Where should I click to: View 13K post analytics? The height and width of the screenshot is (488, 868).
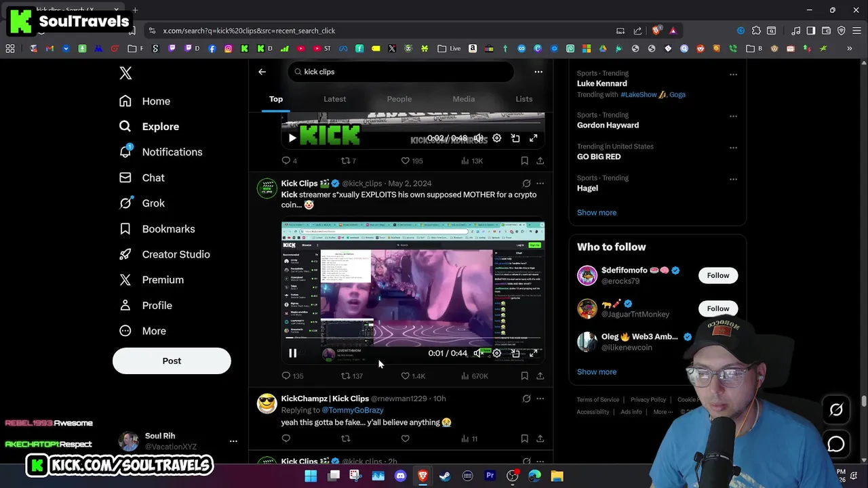pos(472,161)
